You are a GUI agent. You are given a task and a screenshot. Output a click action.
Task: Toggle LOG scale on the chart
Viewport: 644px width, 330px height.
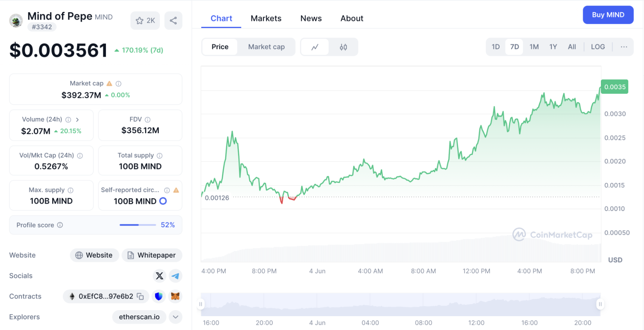(x=598, y=47)
